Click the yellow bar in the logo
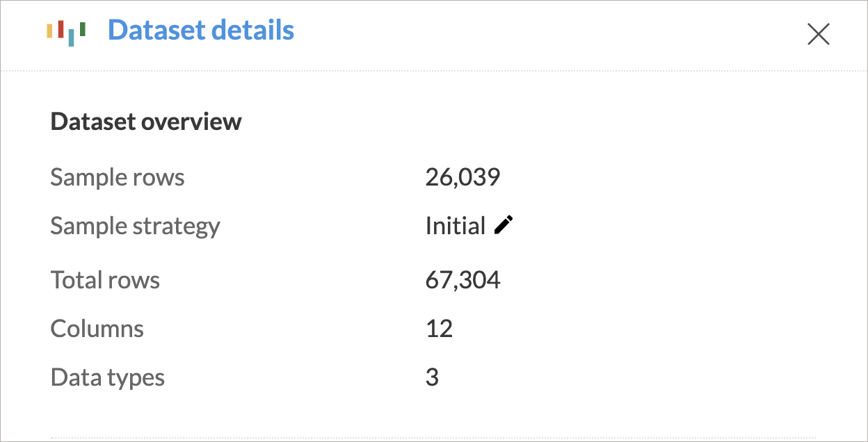This screenshot has width=868, height=442. [x=50, y=31]
